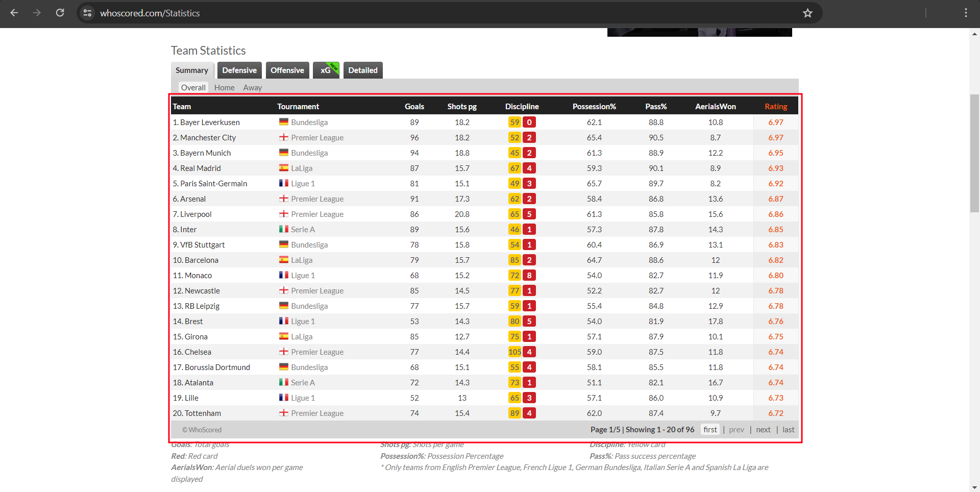980x492 pixels.
Task: Click Italy flag icon in Atalanta row
Action: [284, 382]
